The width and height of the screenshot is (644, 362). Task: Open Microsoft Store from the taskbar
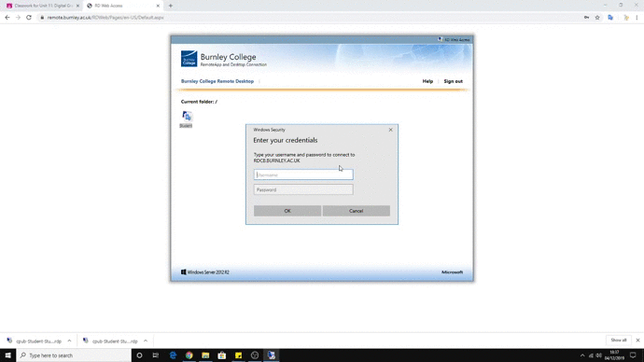click(x=222, y=355)
